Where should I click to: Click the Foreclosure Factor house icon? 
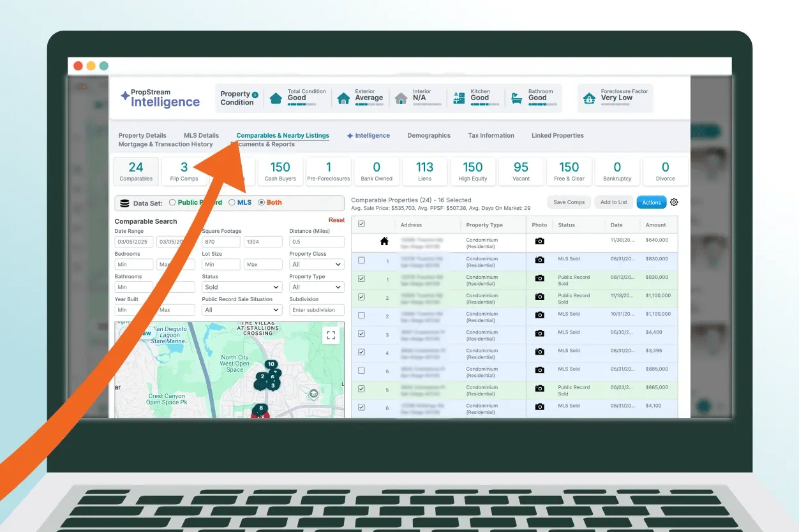590,98
